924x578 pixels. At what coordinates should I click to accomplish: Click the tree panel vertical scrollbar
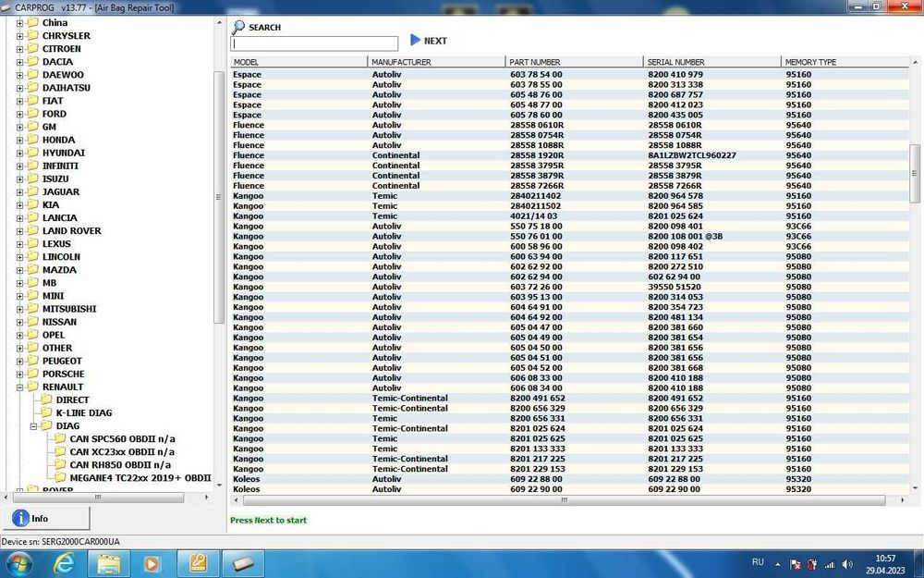tap(219, 197)
